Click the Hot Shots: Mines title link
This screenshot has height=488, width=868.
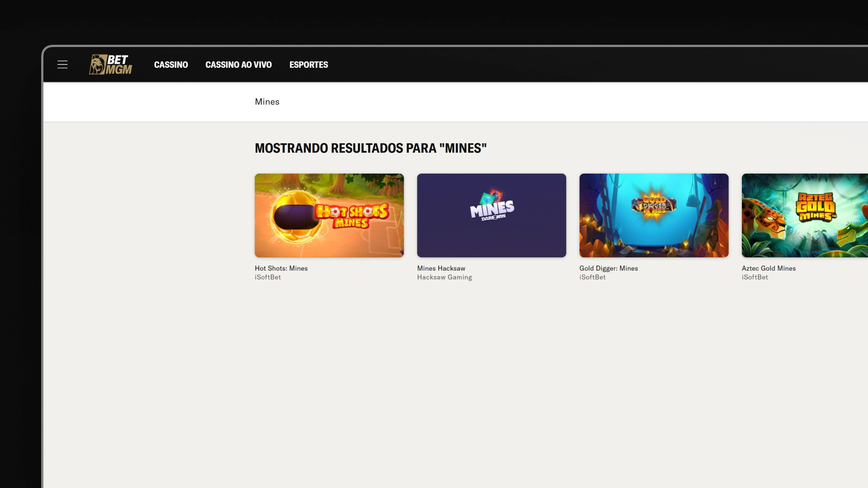(281, 268)
